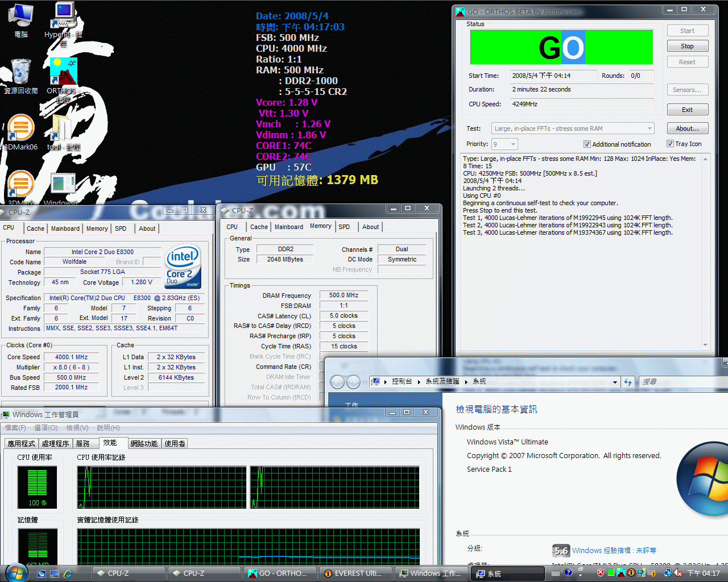Click the Exit button in ORTHOS
The image size is (728, 582).
687,110
